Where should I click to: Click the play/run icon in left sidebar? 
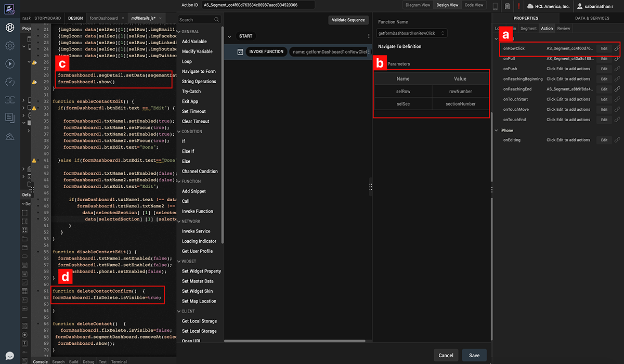coord(10,63)
